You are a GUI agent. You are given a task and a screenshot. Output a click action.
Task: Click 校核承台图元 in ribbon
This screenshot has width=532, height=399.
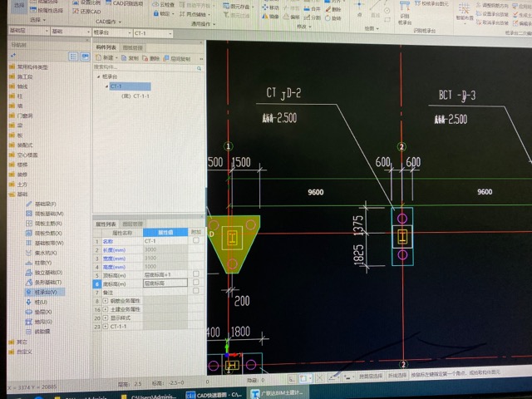431,3
